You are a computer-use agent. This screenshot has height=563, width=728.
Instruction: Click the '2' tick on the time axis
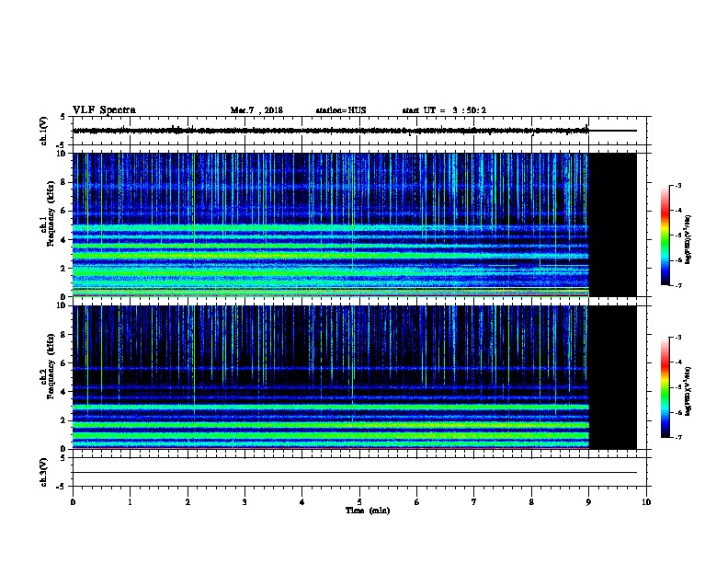pyautogui.click(x=188, y=502)
